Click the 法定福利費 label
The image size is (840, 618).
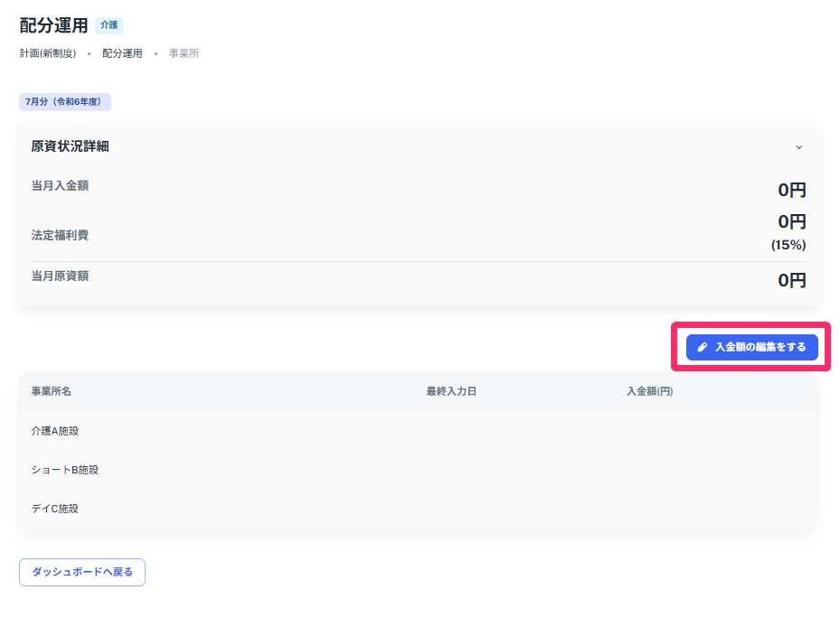click(60, 235)
